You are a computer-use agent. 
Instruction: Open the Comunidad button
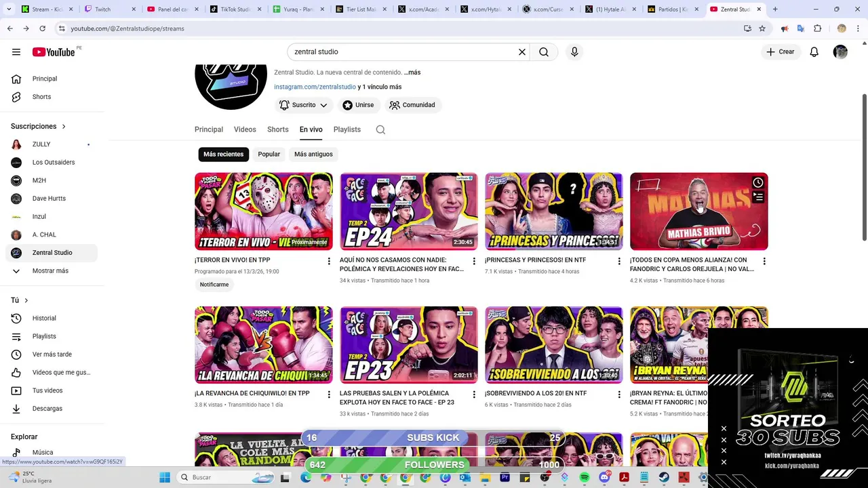(412, 105)
